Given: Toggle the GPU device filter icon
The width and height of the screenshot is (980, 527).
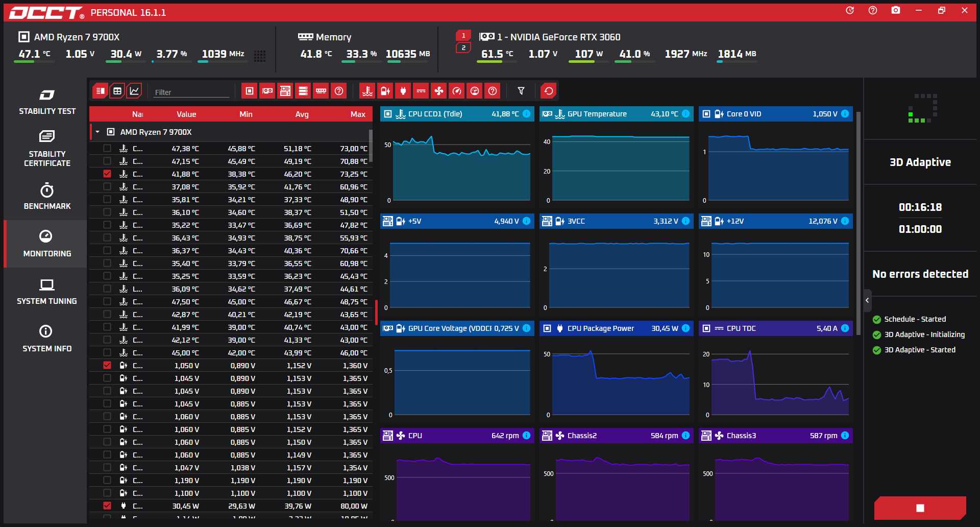Looking at the screenshot, I should tap(267, 91).
